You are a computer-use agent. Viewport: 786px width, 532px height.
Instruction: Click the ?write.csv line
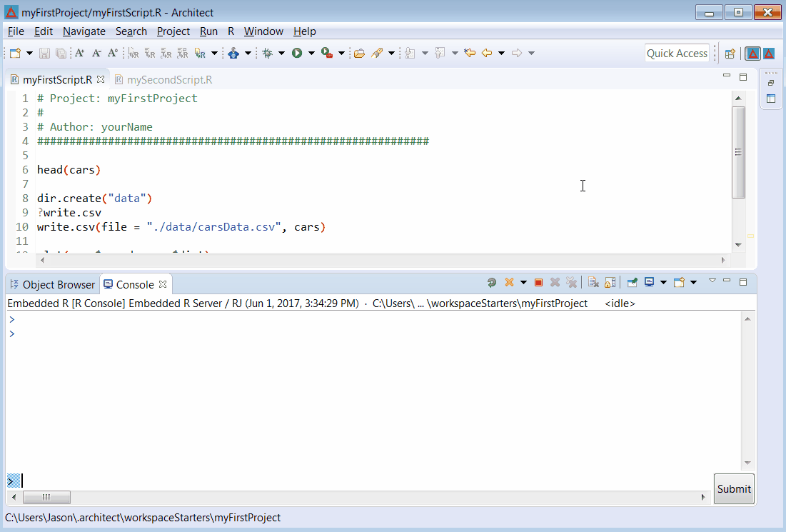tap(69, 213)
